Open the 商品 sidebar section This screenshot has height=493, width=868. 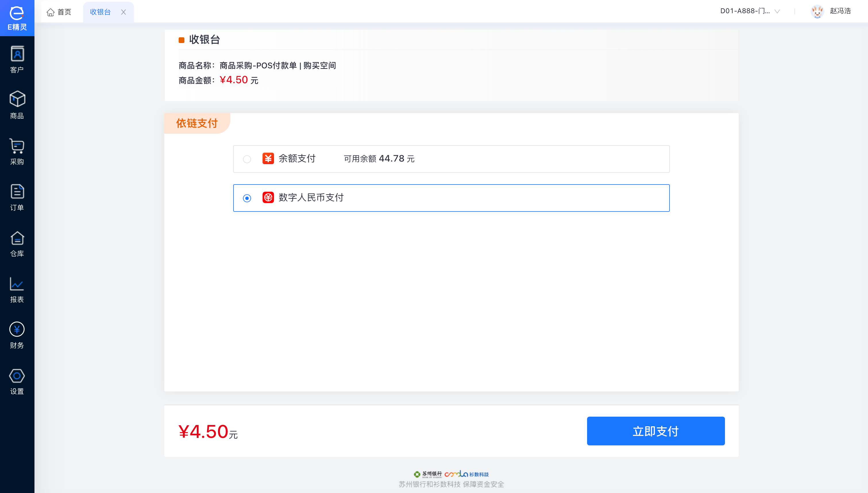(x=17, y=104)
